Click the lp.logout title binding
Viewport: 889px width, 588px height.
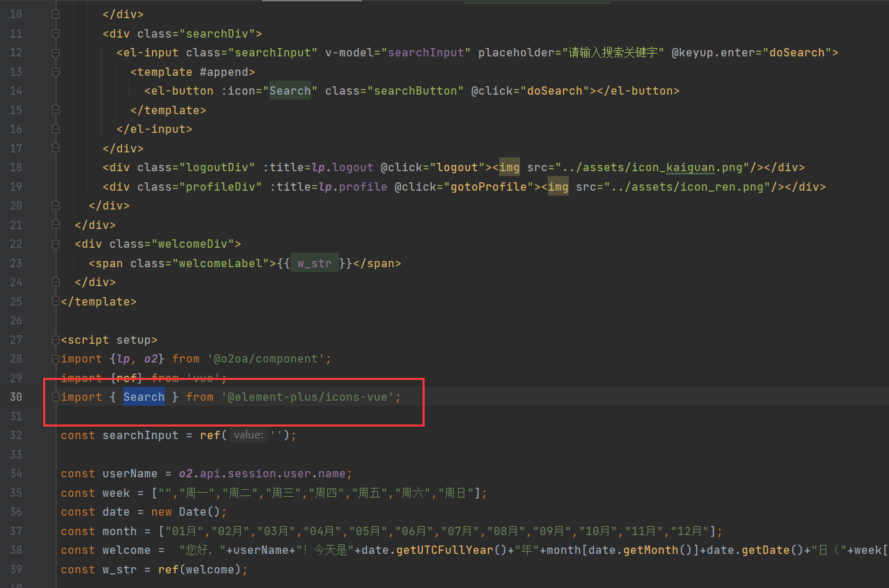pyautogui.click(x=342, y=167)
